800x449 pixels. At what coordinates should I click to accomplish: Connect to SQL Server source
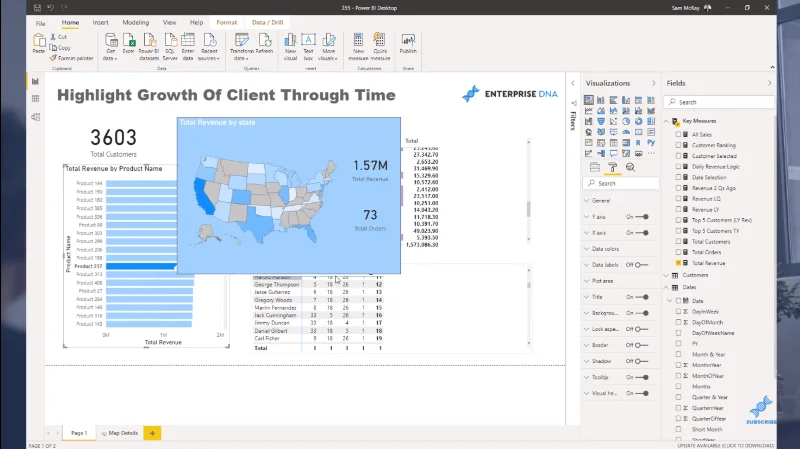(x=170, y=46)
